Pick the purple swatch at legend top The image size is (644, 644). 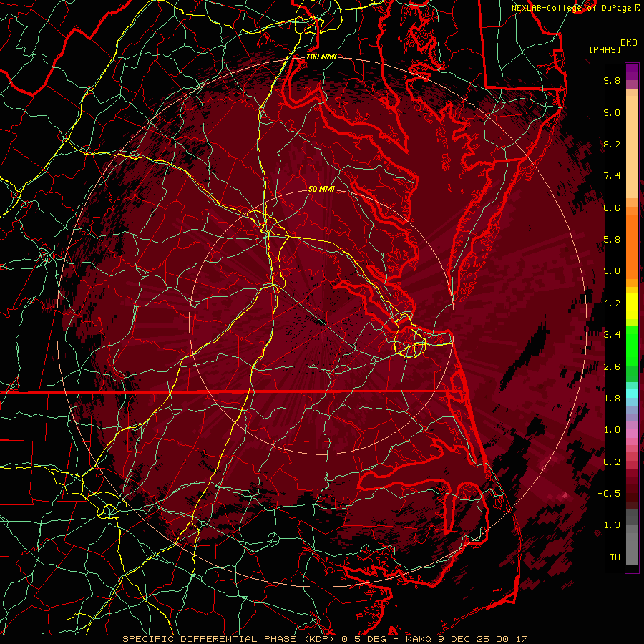[x=632, y=72]
